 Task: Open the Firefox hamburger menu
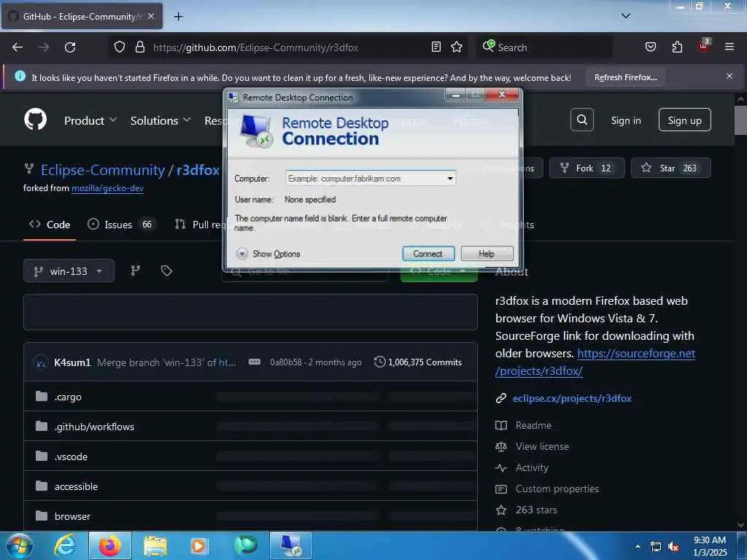point(729,47)
